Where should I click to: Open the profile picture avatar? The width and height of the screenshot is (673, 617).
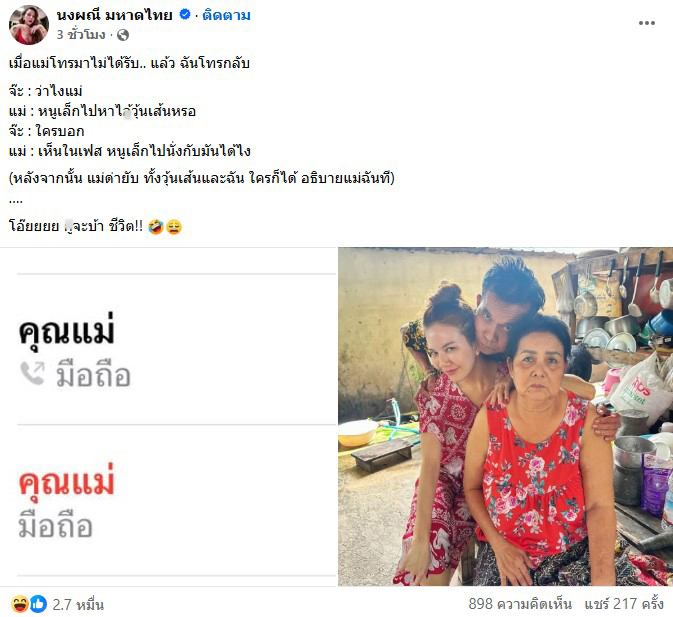[29, 25]
